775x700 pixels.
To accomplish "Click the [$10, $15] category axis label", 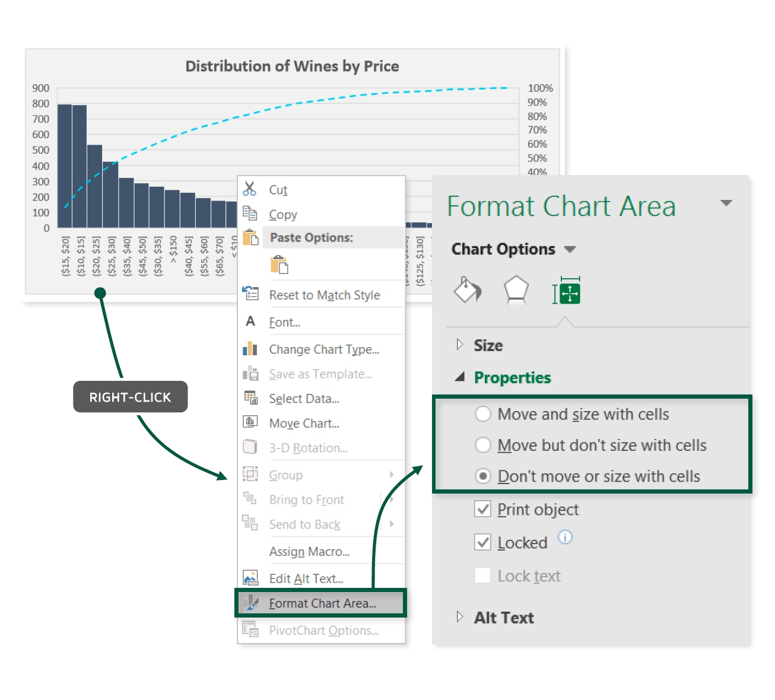I will [x=81, y=256].
